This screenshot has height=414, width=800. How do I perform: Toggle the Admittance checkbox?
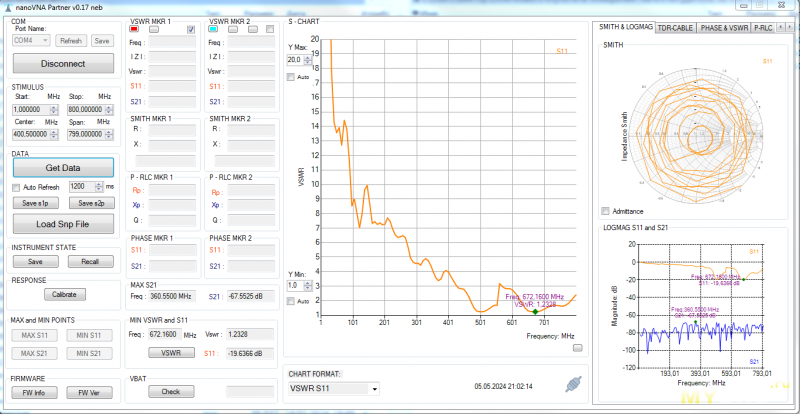point(604,211)
